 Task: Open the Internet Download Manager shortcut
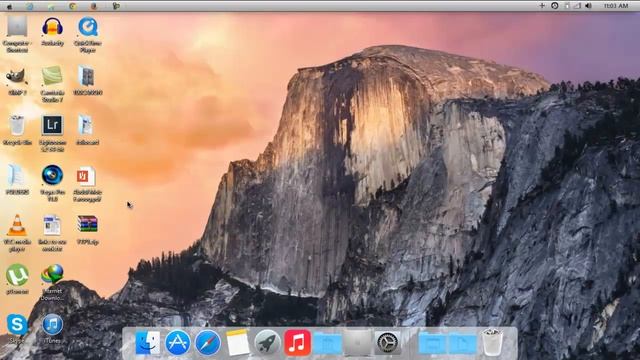tap(52, 274)
